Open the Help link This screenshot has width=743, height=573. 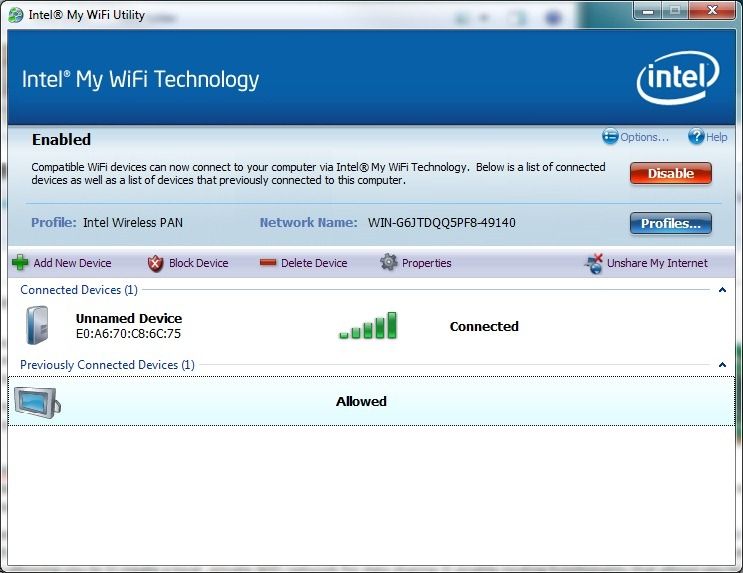716,137
